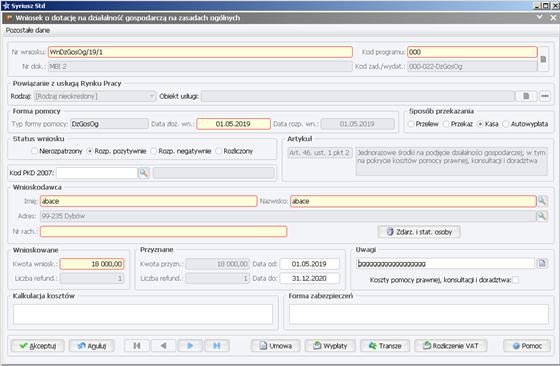
Task: Go to next record
Action: pos(190,346)
